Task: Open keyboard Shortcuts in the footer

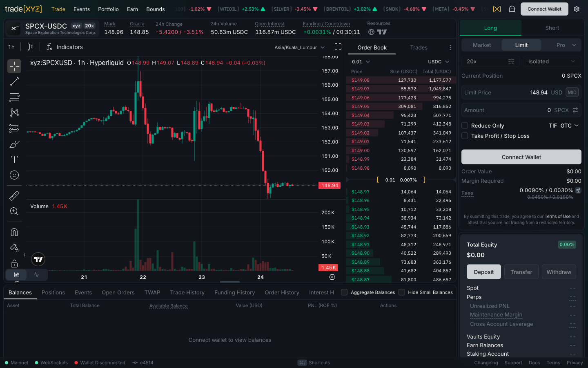Action: (314, 363)
